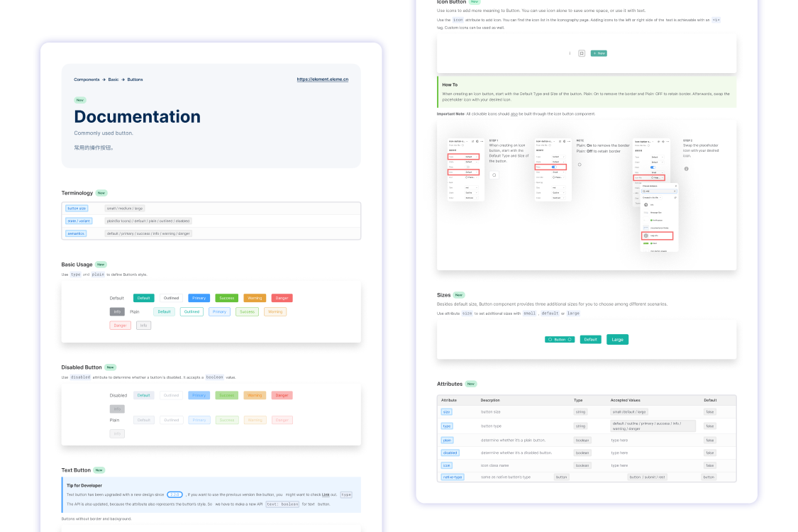The height and width of the screenshot is (532, 798).
Task: Click the 'icon' attribute tag in the table
Action: (x=446, y=465)
